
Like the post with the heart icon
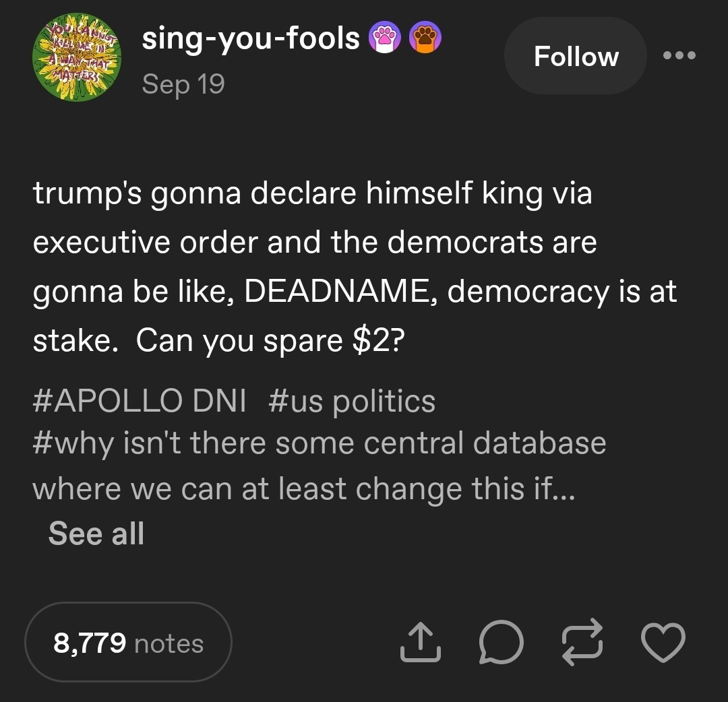click(x=663, y=642)
